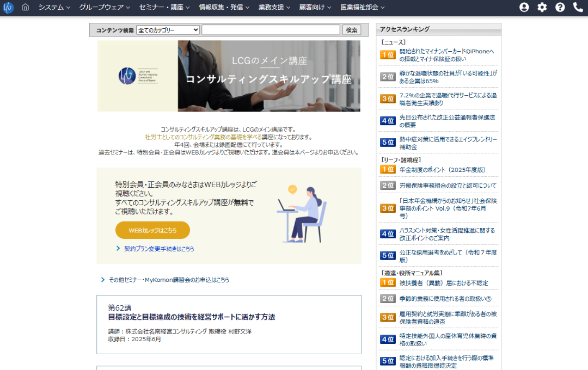588x370 pixels.
Task: Click the 4位 badge beside 特定技能外国人
Action: 388,340
